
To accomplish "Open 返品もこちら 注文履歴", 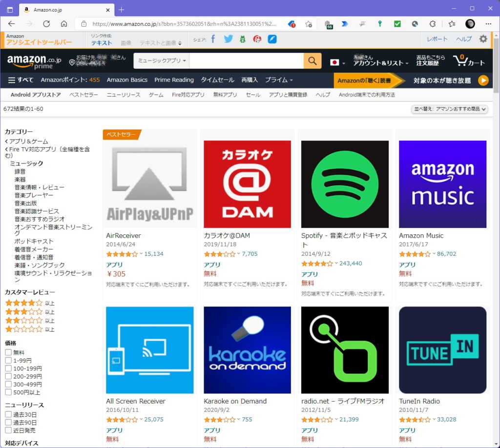I will point(431,60).
